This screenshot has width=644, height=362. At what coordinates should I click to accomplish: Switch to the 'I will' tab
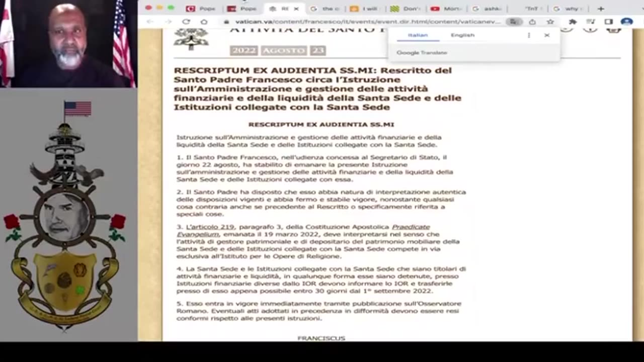(366, 9)
